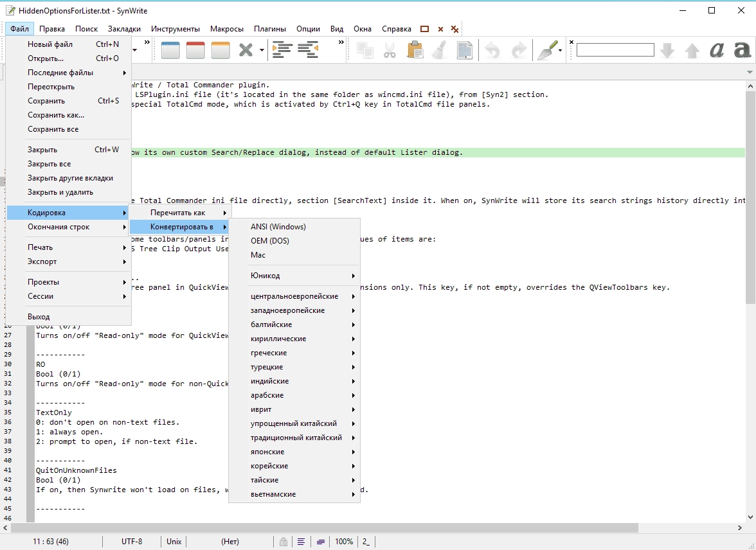Viewport: 756px width, 550px height.
Task: Click the find-previous up arrow icon
Action: click(x=692, y=51)
